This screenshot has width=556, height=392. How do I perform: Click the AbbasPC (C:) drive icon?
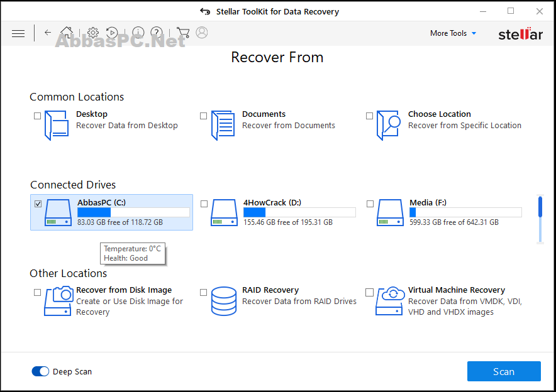pyautogui.click(x=58, y=212)
